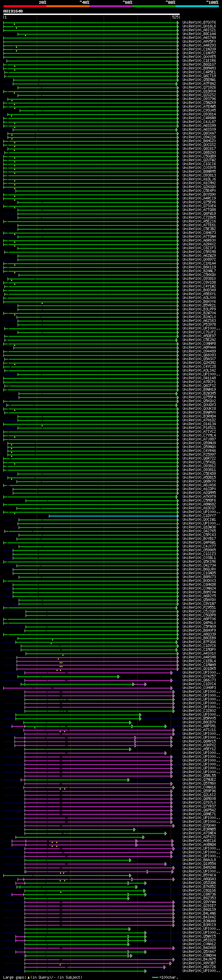Select label UniRef100_A4RZ93

[x=199, y=46]
